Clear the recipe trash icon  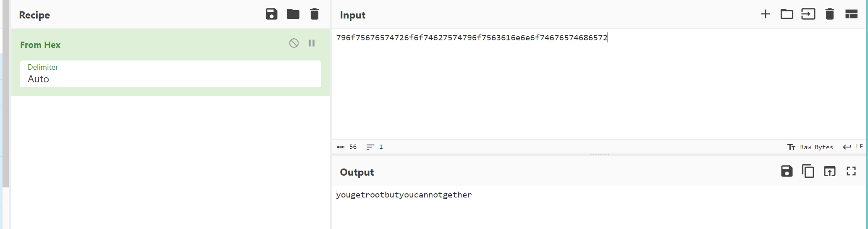click(x=315, y=14)
